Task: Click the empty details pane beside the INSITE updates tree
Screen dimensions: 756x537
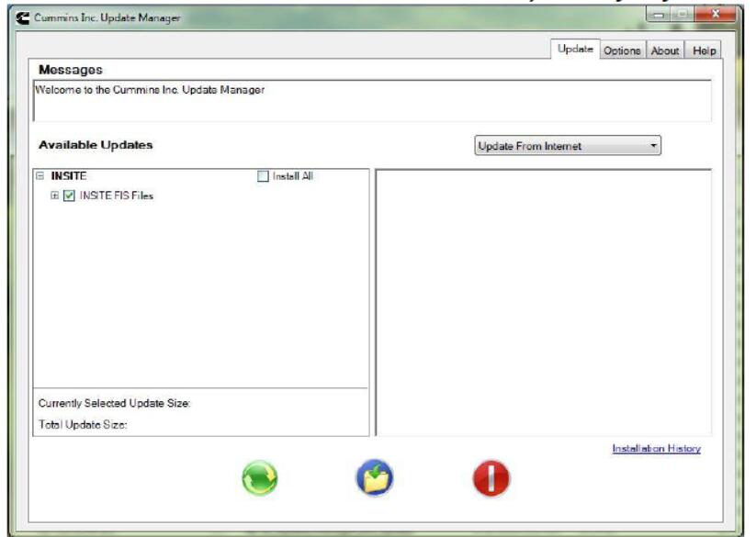Action: (x=544, y=302)
